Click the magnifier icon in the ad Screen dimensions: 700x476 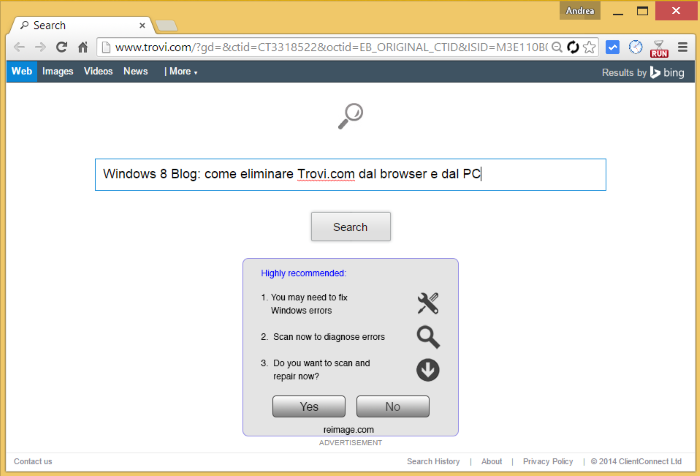(428, 337)
